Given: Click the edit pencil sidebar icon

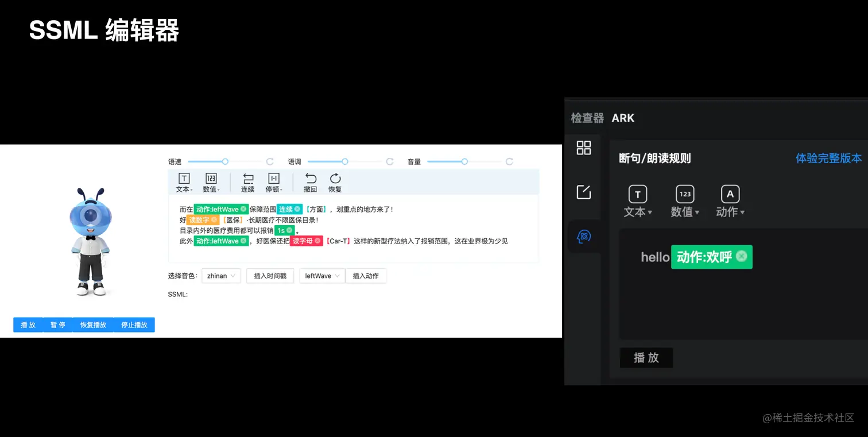Looking at the screenshot, I should click(x=584, y=192).
